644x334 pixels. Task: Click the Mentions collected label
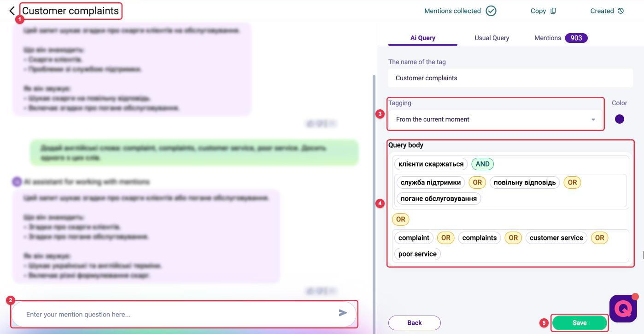(x=452, y=11)
